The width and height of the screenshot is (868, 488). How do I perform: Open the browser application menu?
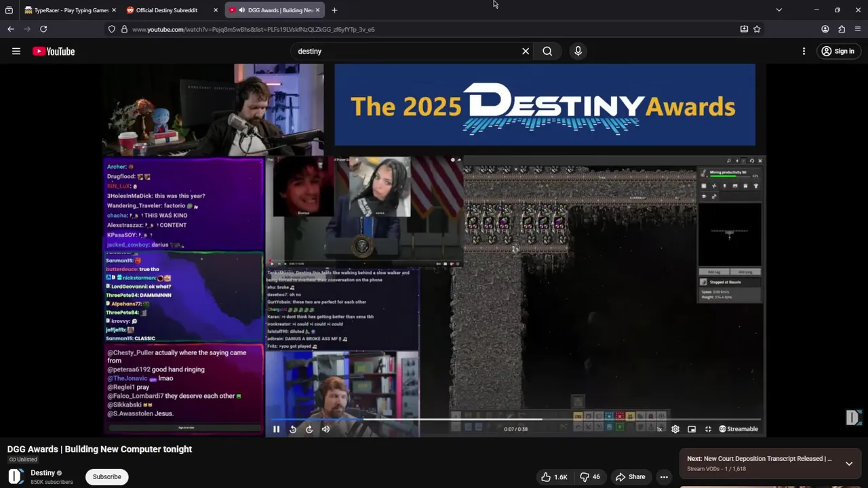858,29
